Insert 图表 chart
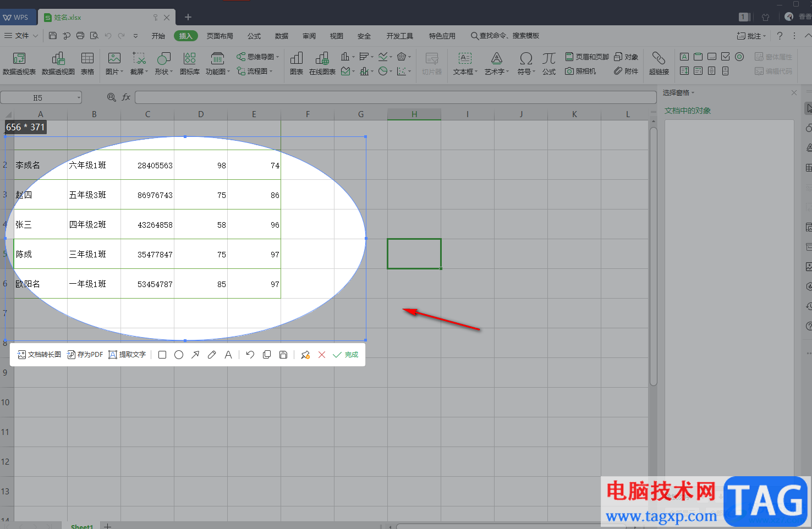The height and width of the screenshot is (529, 812). coord(297,64)
